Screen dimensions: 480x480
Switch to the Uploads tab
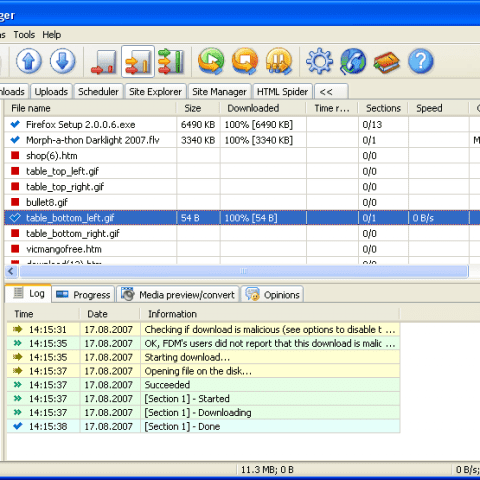(51, 91)
